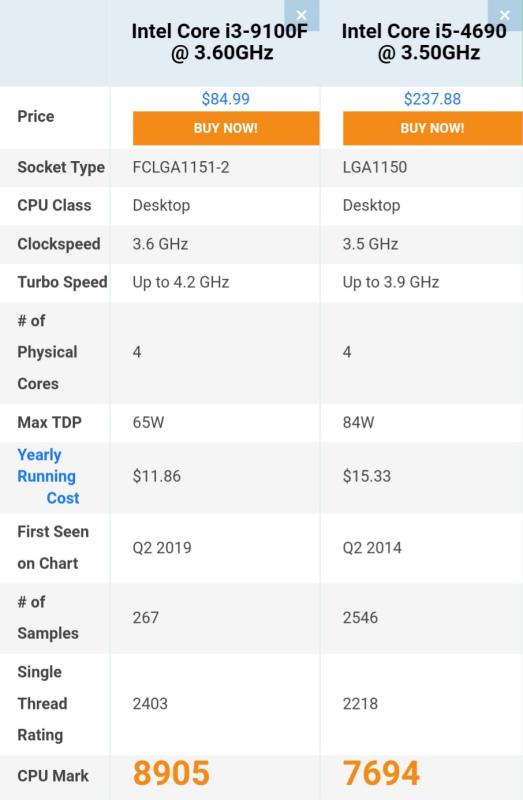Open the $237.88 price link
This screenshot has height=800, width=523.
point(432,98)
